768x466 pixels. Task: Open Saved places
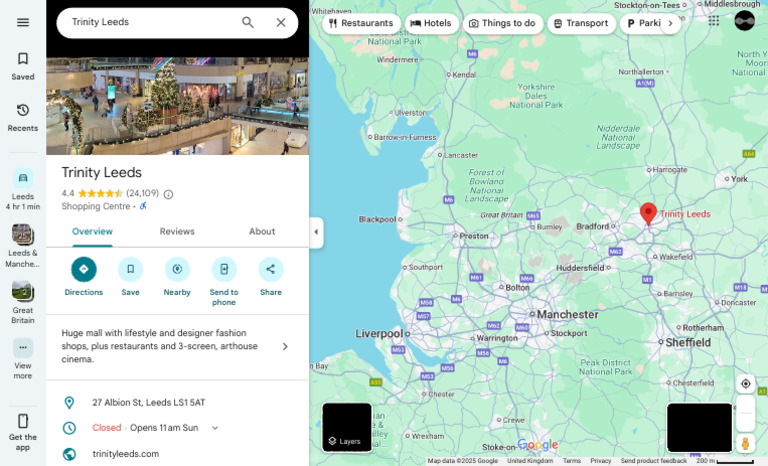tap(23, 66)
